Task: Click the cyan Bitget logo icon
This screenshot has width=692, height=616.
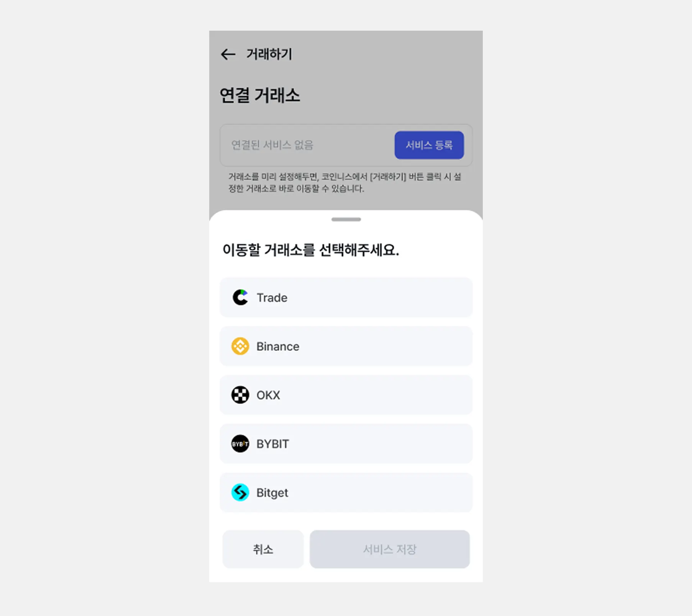Action: (240, 493)
